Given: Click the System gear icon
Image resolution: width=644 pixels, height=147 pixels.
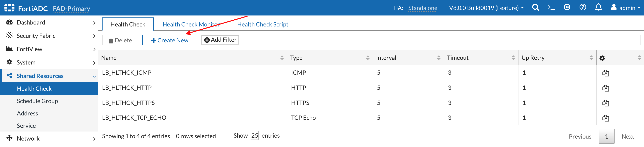Looking at the screenshot, I should click(9, 62).
